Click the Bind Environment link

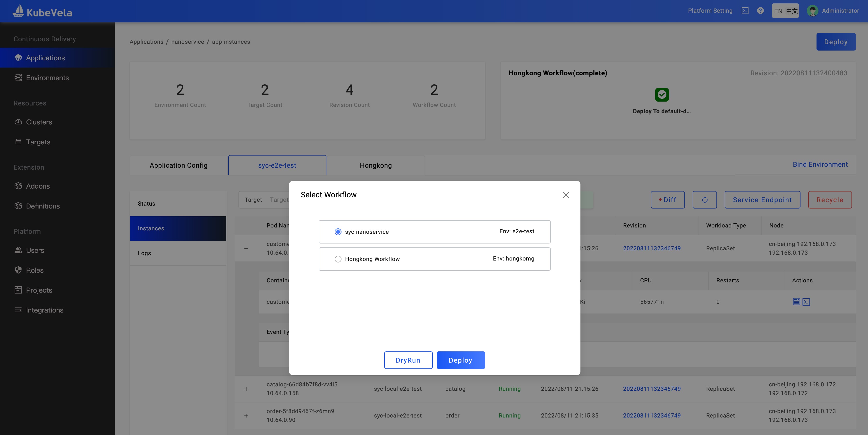[820, 165]
